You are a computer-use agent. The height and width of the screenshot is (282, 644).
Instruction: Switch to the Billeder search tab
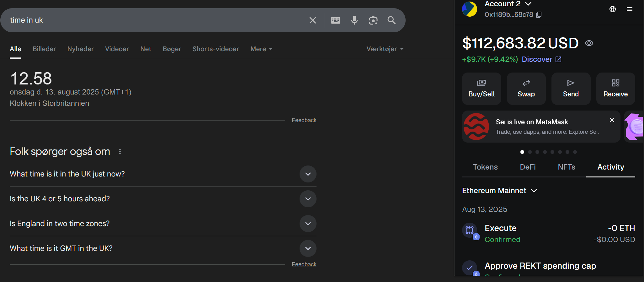pos(44,49)
